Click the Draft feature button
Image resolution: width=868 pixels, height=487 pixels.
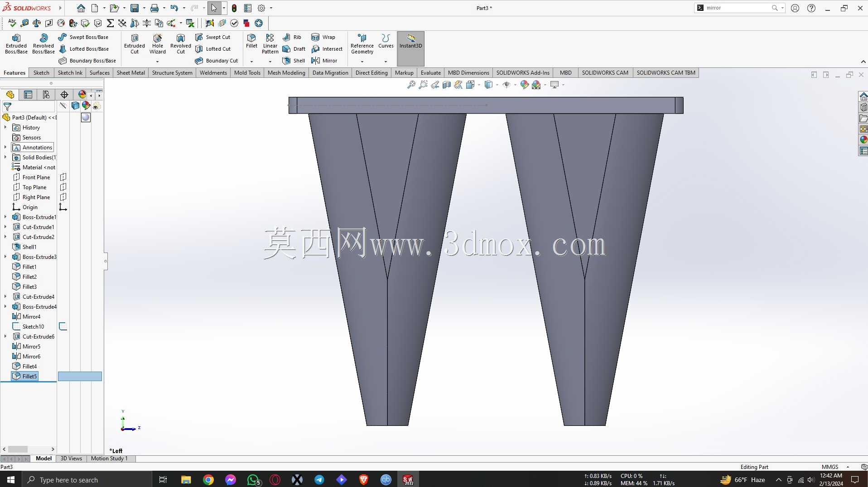click(x=294, y=49)
